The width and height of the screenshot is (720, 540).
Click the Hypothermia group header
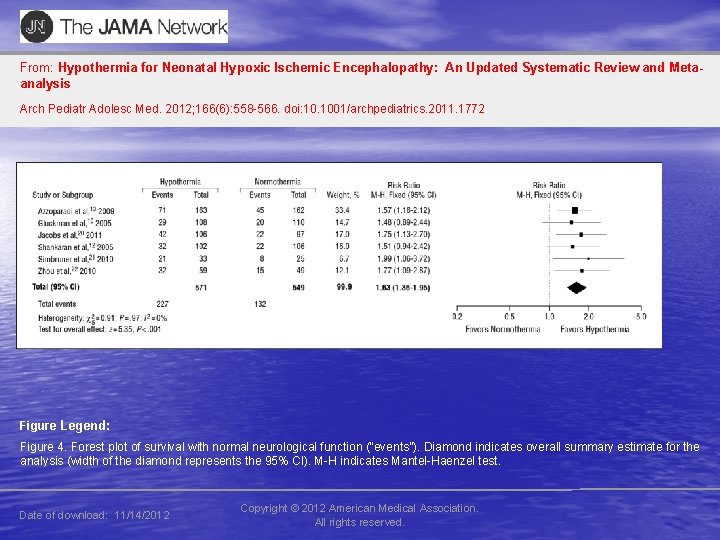[x=180, y=181]
